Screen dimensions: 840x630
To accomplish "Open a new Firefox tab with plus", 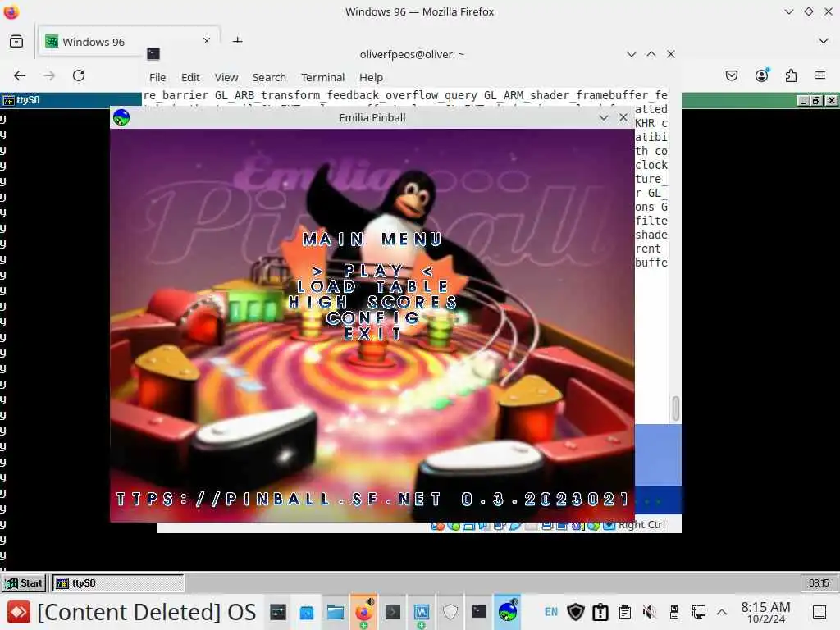I will (x=237, y=40).
